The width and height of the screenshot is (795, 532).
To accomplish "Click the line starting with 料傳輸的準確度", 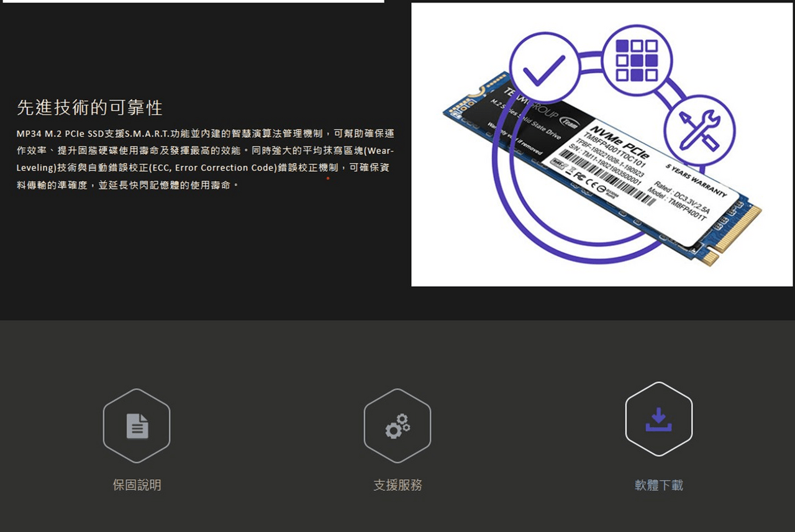I will coord(127,186).
